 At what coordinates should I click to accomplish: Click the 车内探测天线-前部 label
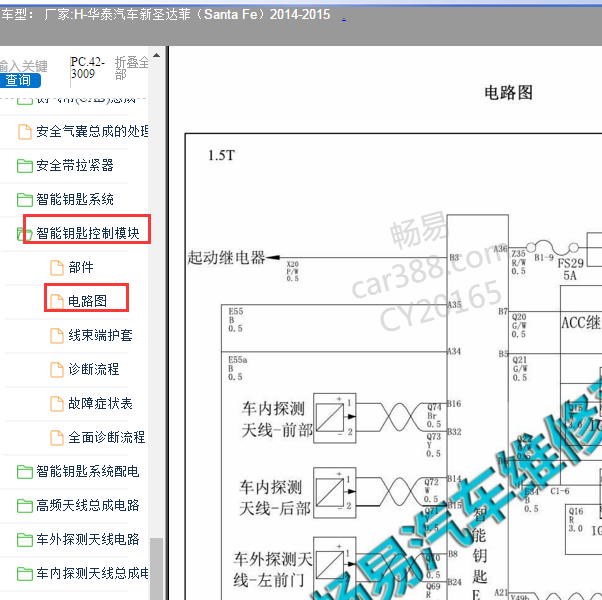click(x=276, y=419)
